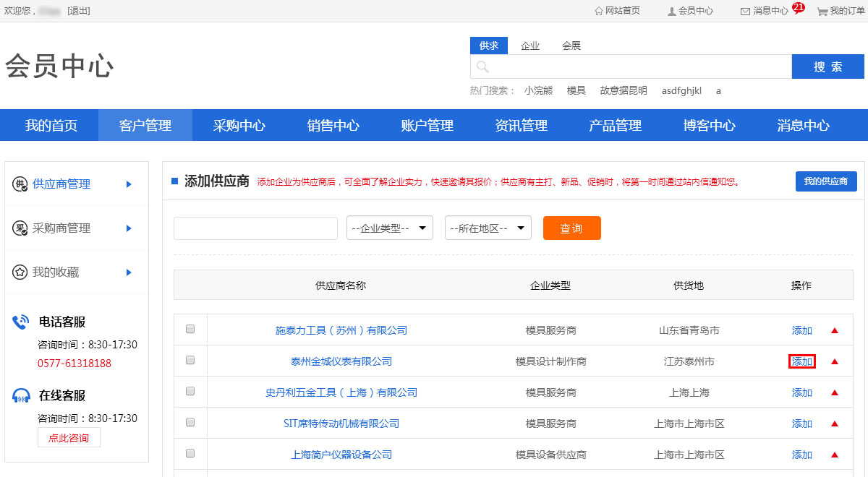This screenshot has width=868, height=477.
Task: Open 客户管理 in navigation bar
Action: 145,125
